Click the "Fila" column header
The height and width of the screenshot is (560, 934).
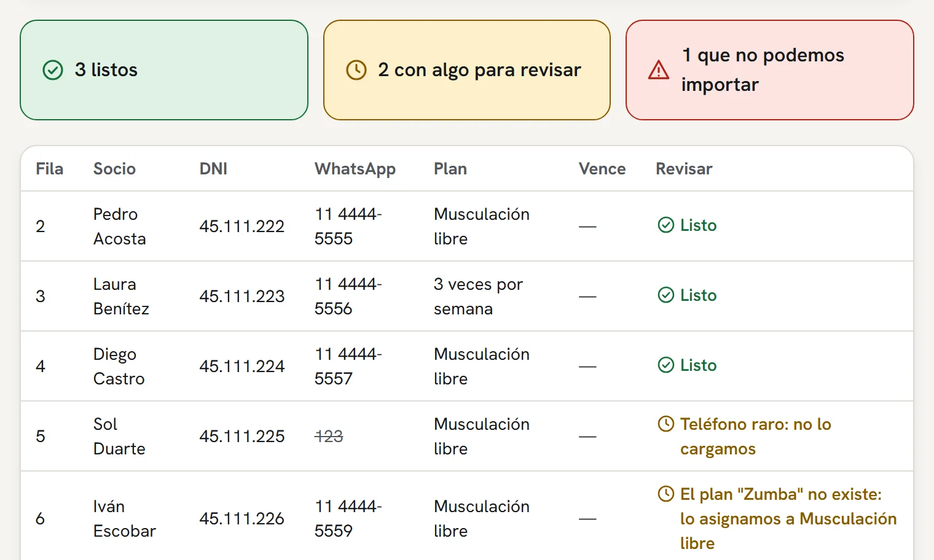50,169
